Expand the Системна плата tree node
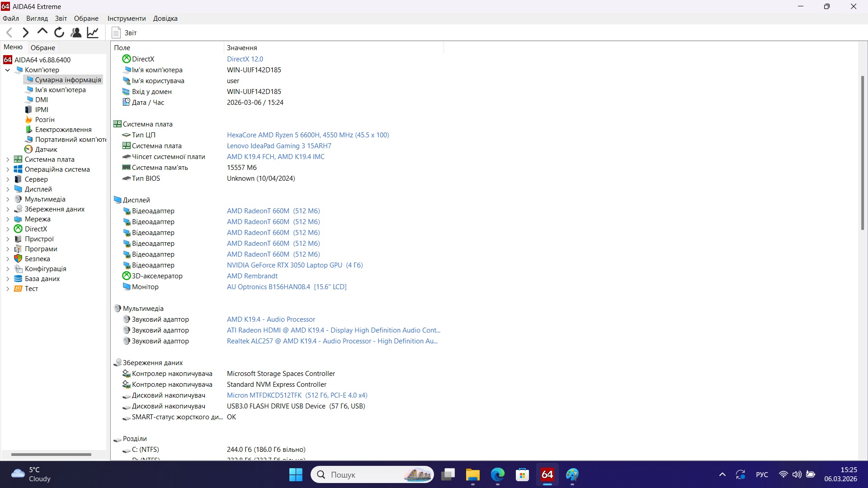 point(7,159)
